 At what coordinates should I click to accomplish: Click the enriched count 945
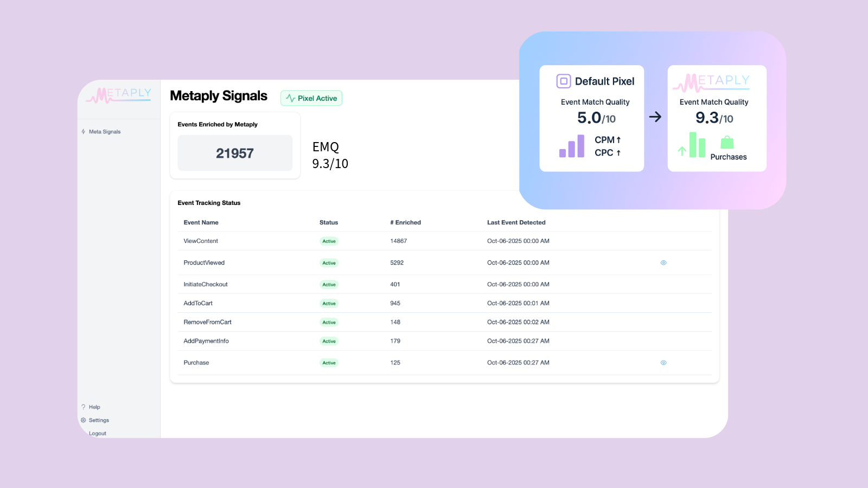click(395, 304)
